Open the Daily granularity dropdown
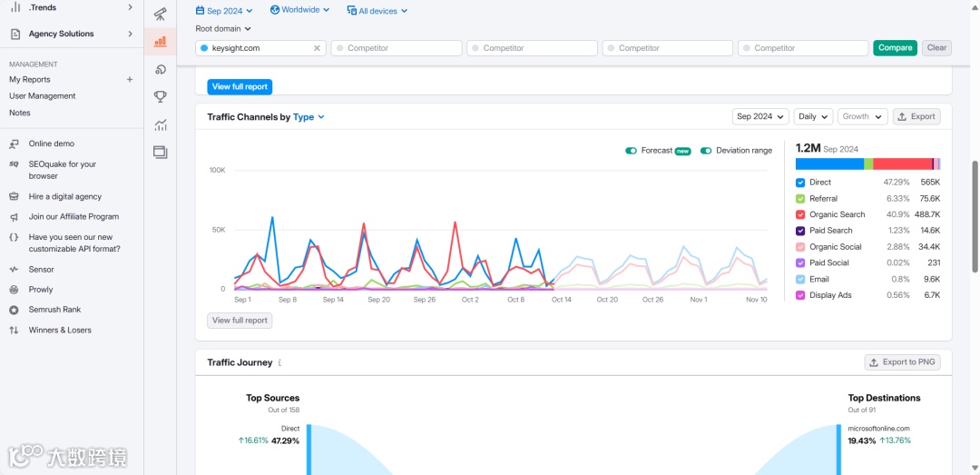The width and height of the screenshot is (980, 475). coord(813,116)
